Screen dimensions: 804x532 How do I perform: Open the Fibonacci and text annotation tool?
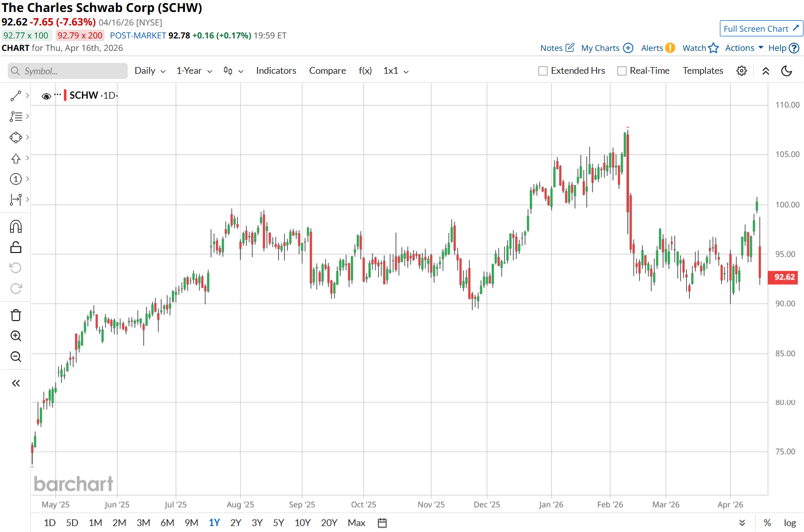click(x=16, y=116)
